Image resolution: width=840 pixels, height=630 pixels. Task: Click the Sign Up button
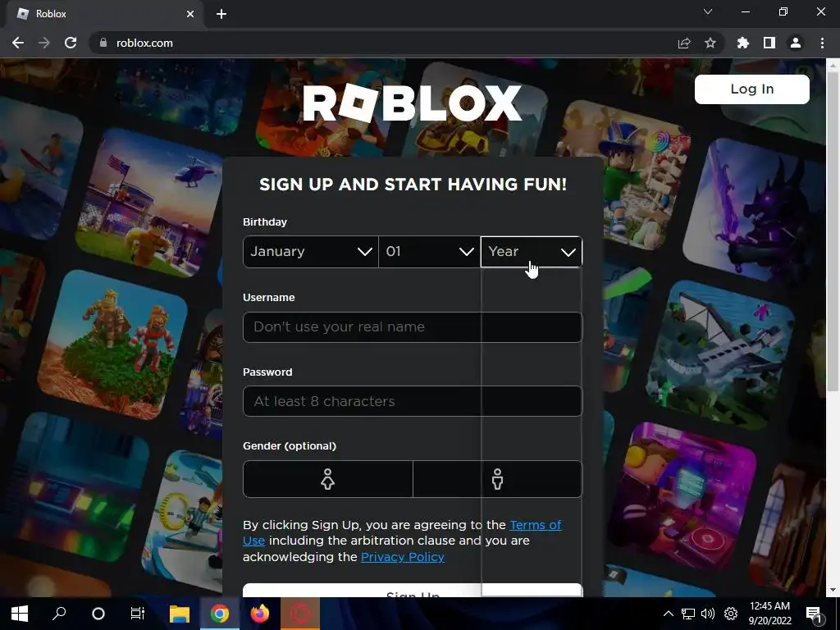click(x=413, y=591)
